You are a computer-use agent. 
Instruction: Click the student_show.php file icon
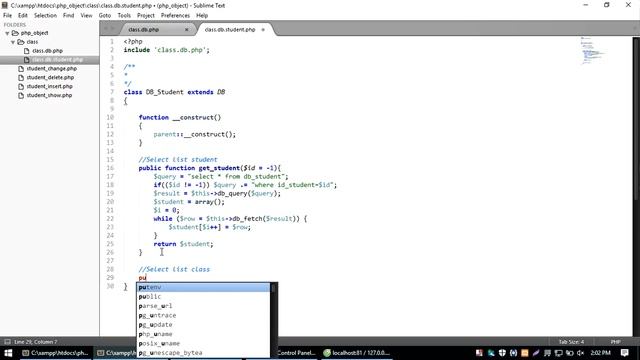coord(21,96)
